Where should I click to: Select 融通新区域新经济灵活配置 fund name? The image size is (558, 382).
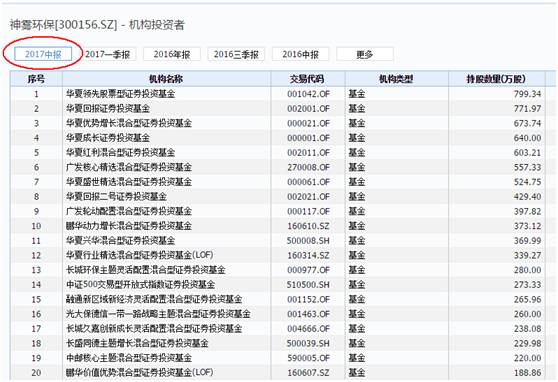154,299
